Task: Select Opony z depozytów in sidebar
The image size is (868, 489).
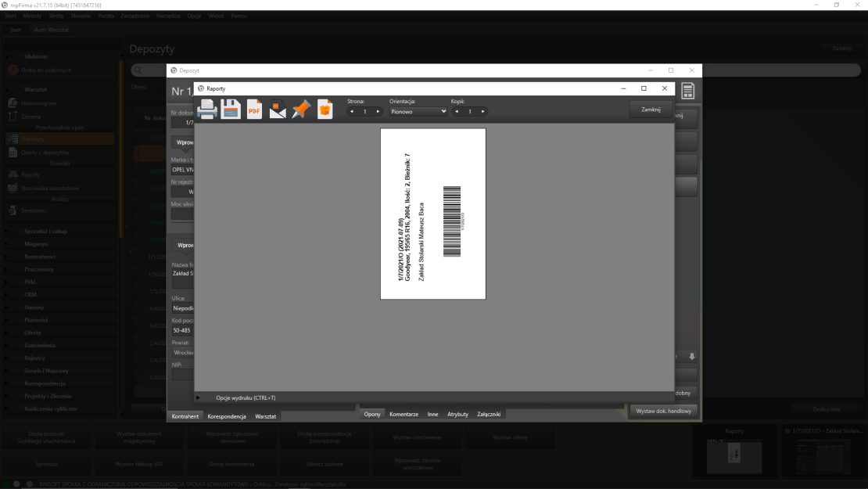Action: (x=45, y=153)
